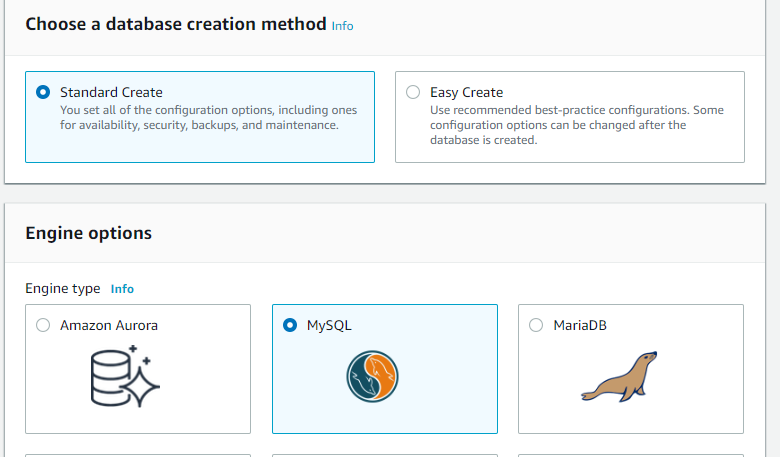
Task: Click the MySQL label text
Action: tap(329, 325)
